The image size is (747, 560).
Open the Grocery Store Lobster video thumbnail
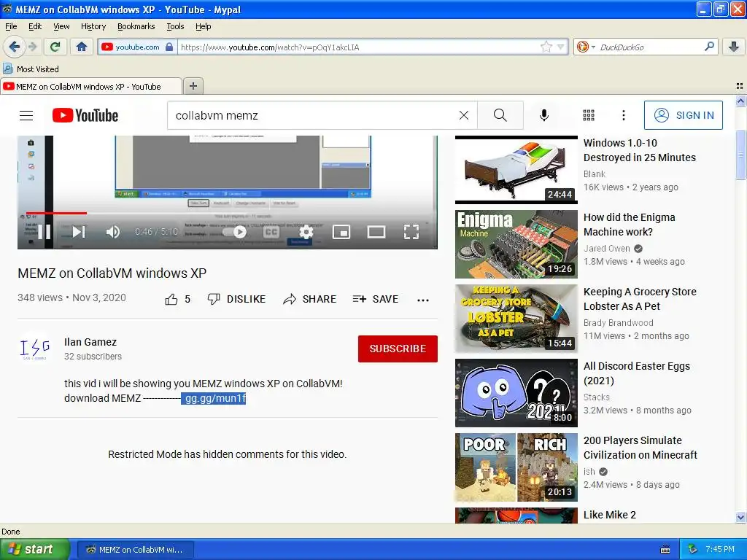coord(516,319)
